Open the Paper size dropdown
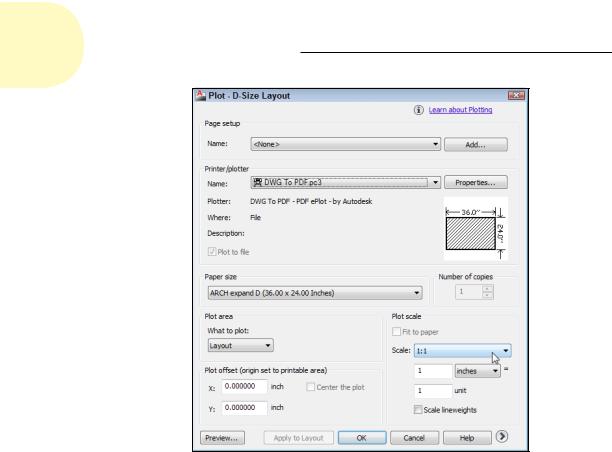The image size is (612, 452). [315, 293]
